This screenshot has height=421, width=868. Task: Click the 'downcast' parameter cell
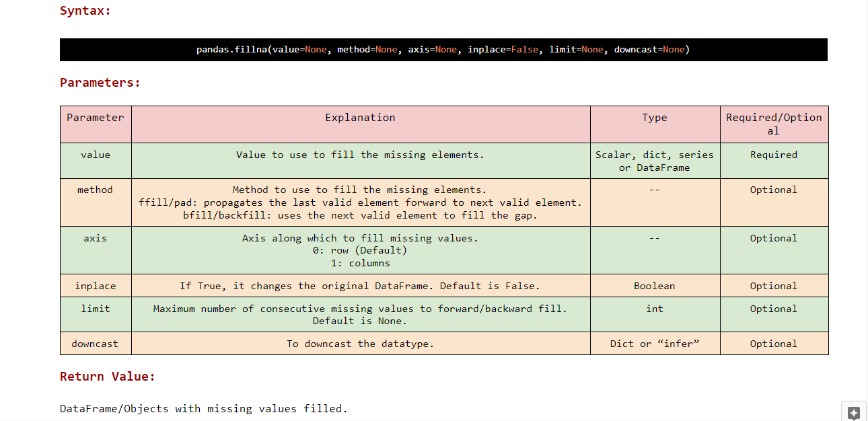[x=96, y=344]
